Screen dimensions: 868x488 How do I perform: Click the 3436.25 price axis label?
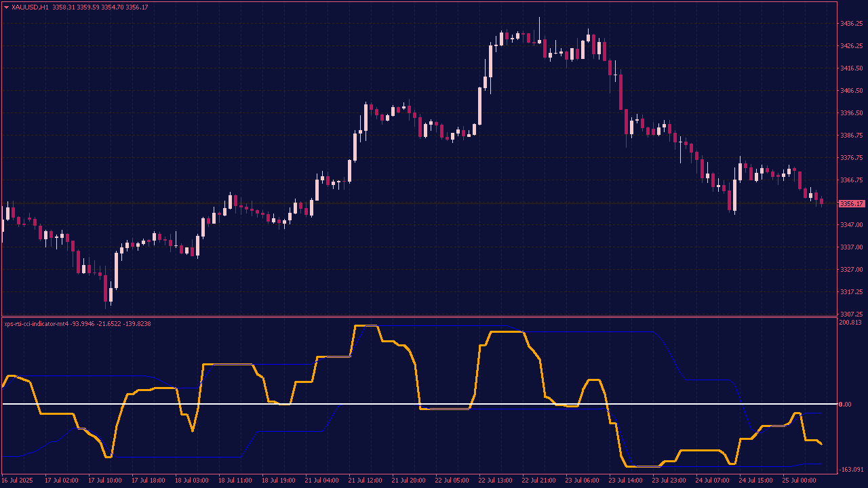pos(851,24)
